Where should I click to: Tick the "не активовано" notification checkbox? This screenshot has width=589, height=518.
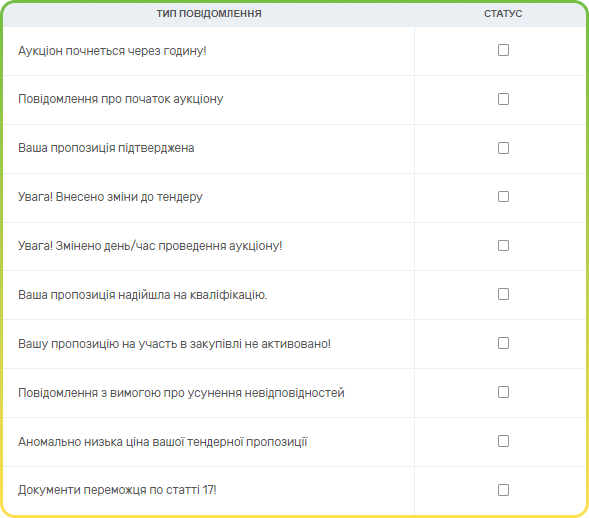point(503,343)
